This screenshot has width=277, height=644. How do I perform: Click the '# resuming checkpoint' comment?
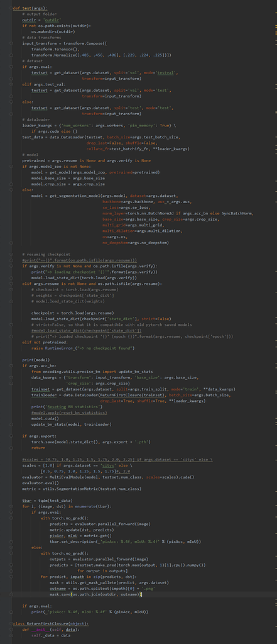click(x=46, y=254)
